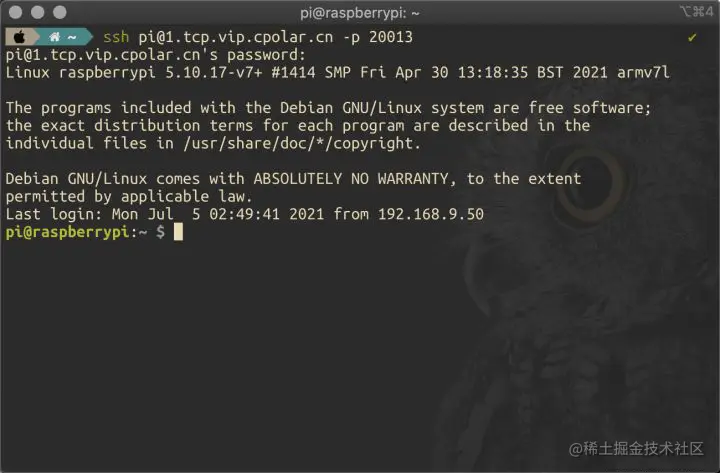
Task: Zoom the window using the third circle button
Action: (60, 12)
